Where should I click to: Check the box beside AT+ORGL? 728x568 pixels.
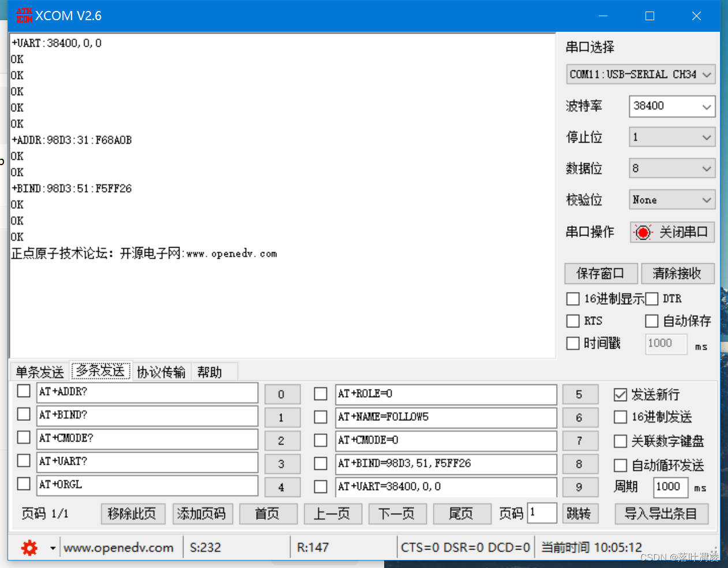[24, 483]
